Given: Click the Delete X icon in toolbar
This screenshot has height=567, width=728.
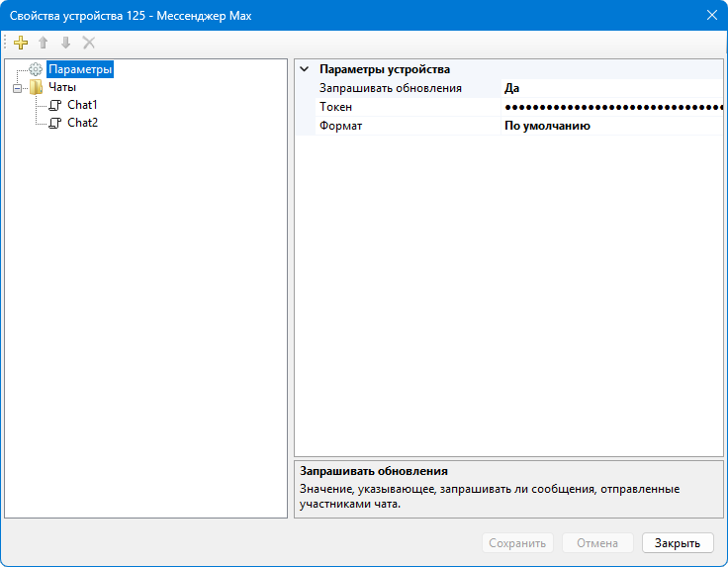Looking at the screenshot, I should click(x=89, y=43).
